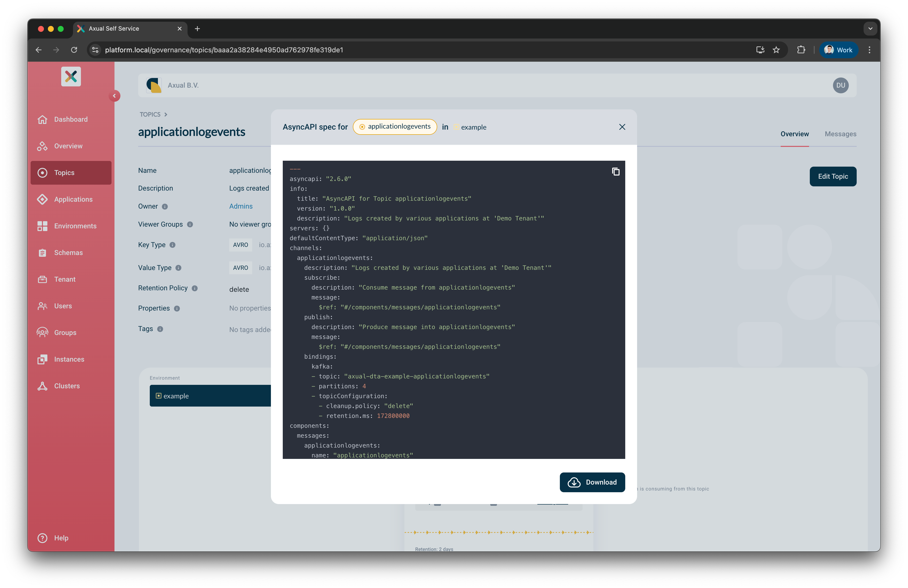Open the Groups sidebar item
The image size is (908, 588).
click(x=65, y=332)
